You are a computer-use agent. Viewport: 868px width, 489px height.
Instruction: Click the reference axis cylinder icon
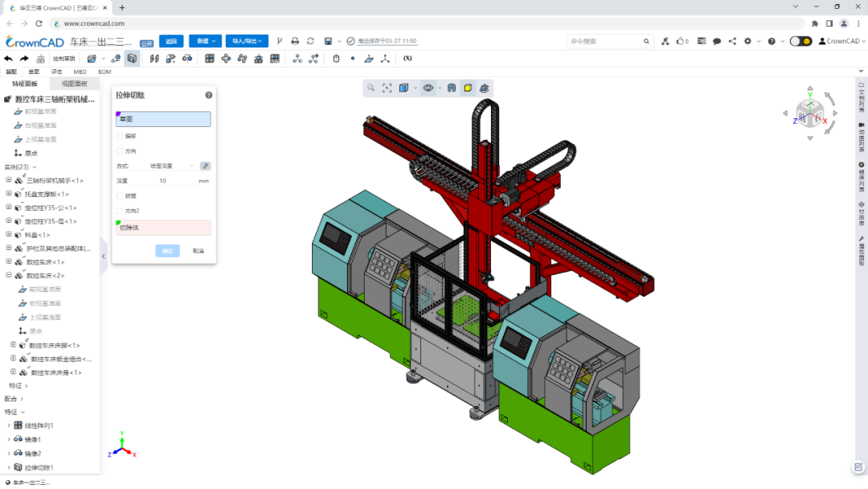(x=336, y=58)
